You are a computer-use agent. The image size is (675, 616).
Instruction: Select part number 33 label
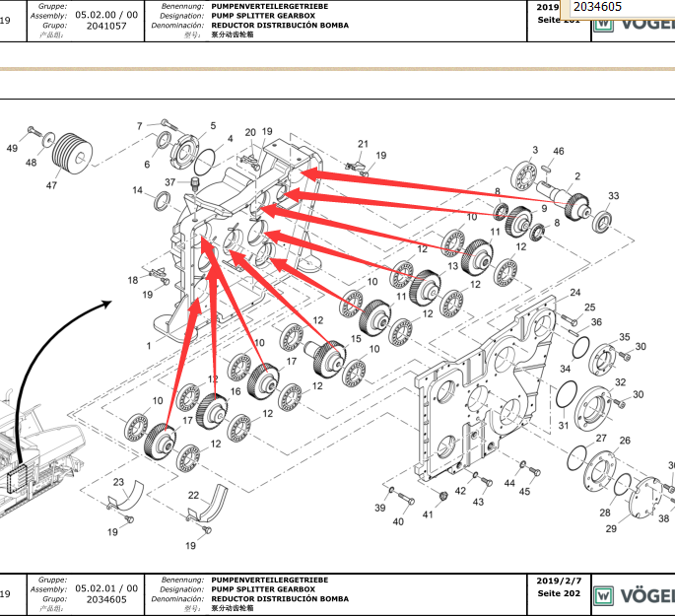tap(614, 196)
